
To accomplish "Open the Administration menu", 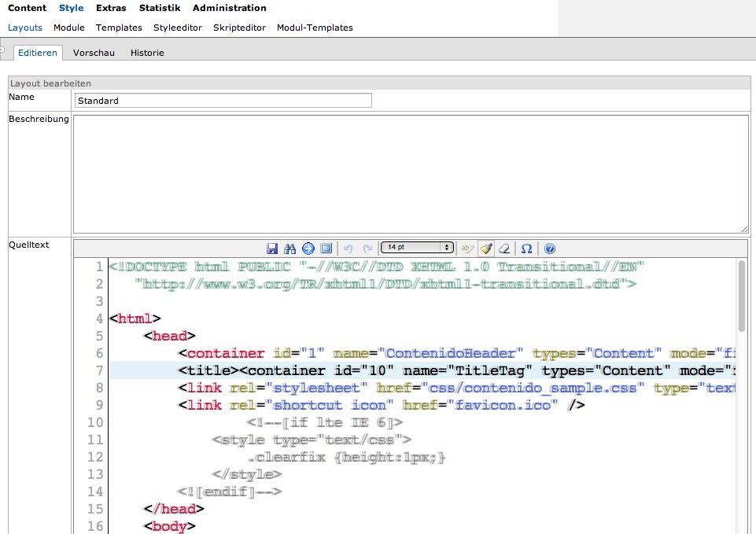I will point(229,8).
